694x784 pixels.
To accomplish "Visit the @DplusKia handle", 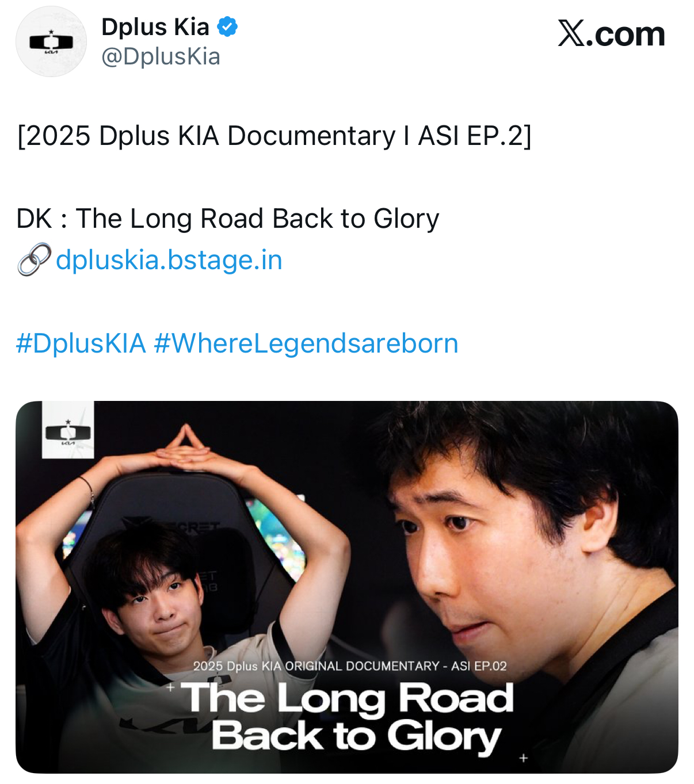I will pos(161,56).
